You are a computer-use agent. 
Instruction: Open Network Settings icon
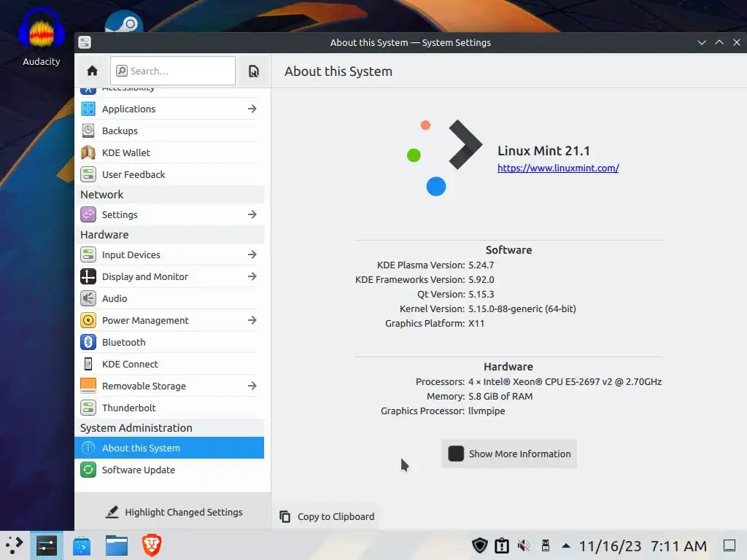88,214
